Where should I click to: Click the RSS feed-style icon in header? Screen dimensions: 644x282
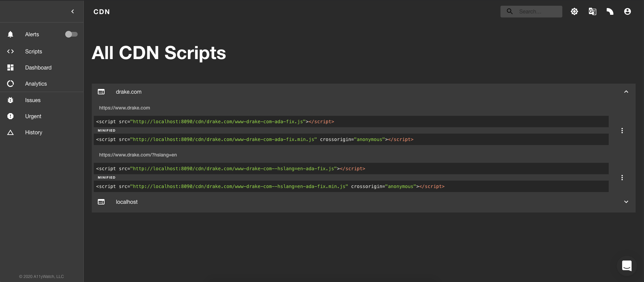tap(610, 11)
